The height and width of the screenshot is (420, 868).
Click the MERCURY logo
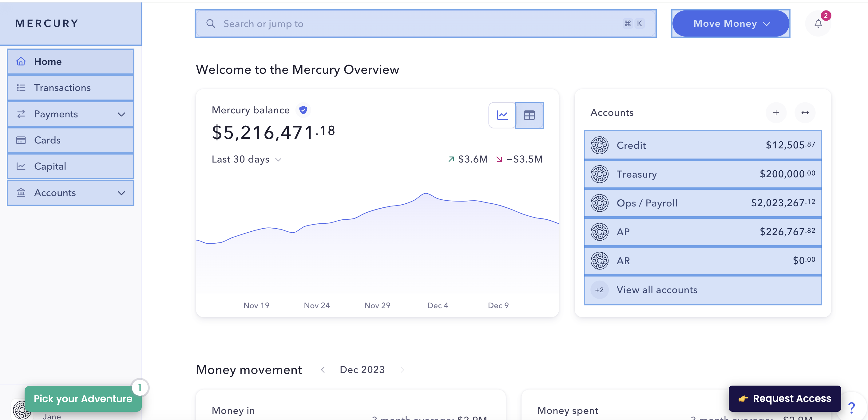coord(47,24)
